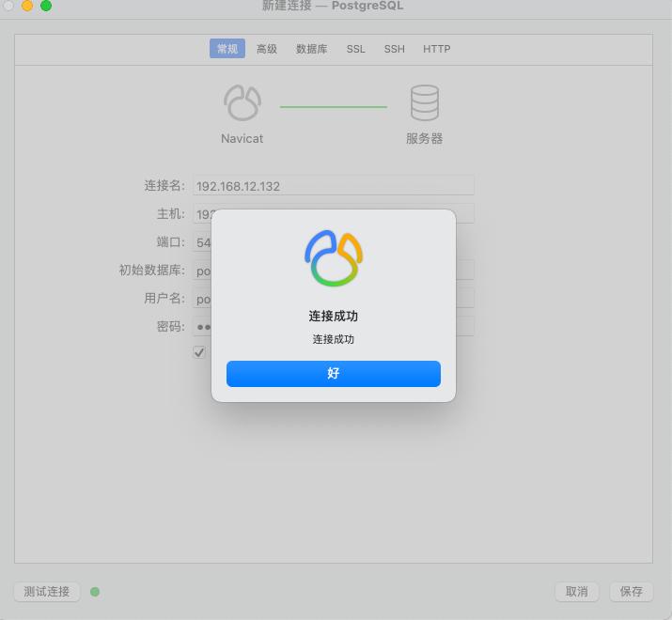Image resolution: width=672 pixels, height=620 pixels.
Task: Click the grey Navicat icon above the form
Action: tap(242, 102)
